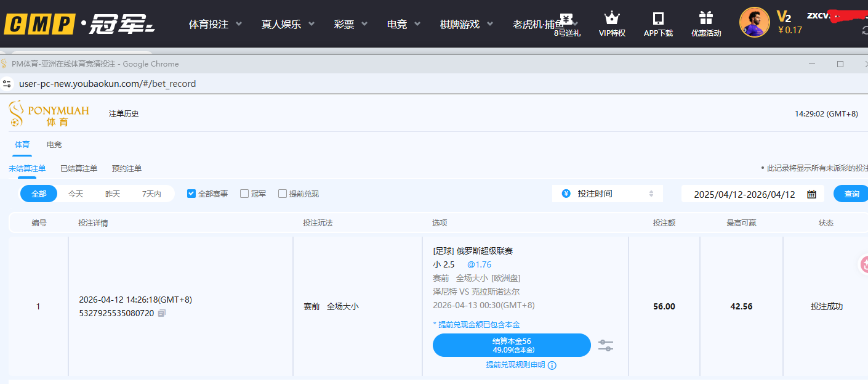Open the cash-out amount slider settings
The width and height of the screenshot is (868, 384).
[606, 345]
